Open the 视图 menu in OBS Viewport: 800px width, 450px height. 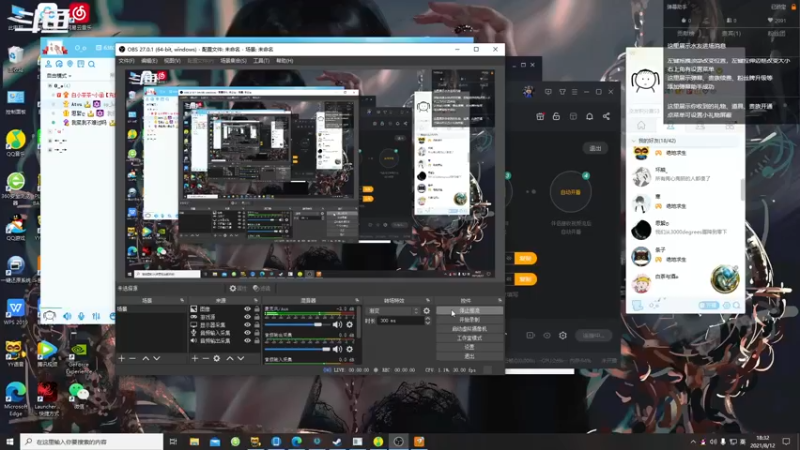(x=172, y=61)
